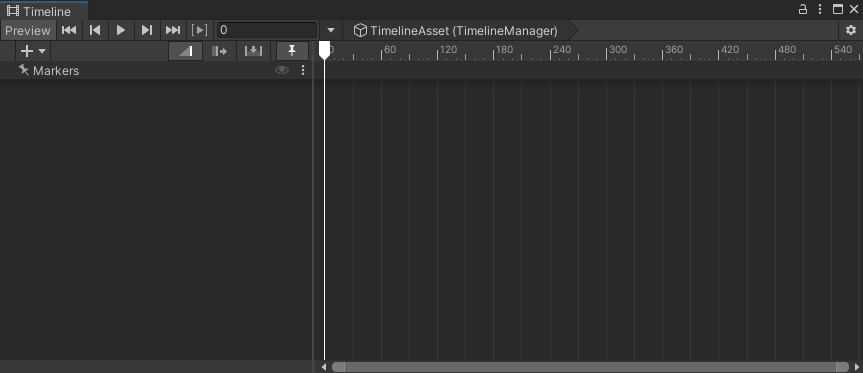
Task: Open the Markers track options menu
Action: (x=303, y=70)
